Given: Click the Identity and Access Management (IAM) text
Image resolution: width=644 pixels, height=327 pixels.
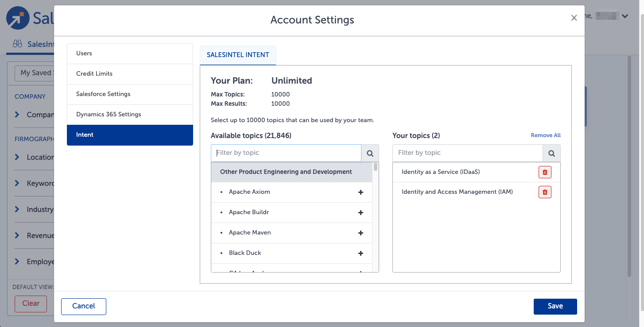Looking at the screenshot, I should point(457,192).
